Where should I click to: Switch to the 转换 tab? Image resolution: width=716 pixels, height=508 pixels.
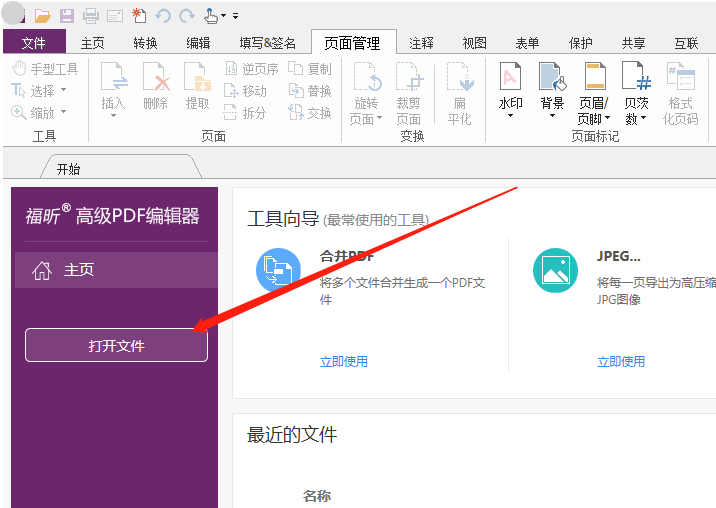click(145, 43)
